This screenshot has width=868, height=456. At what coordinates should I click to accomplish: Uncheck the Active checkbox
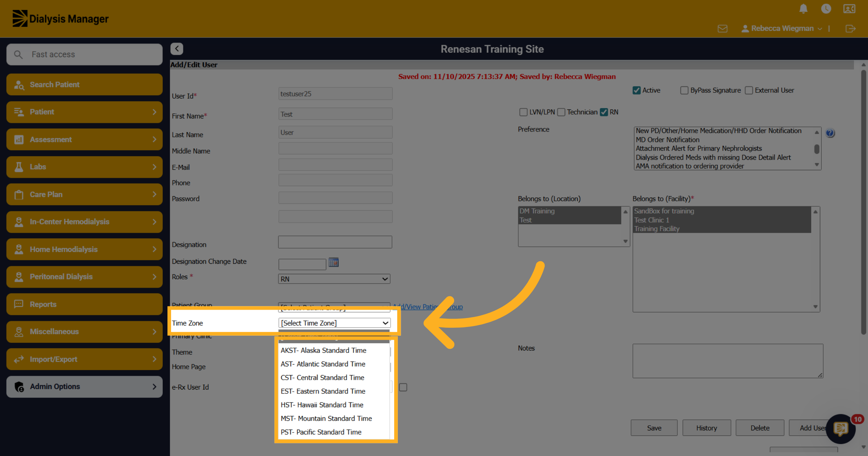(637, 90)
